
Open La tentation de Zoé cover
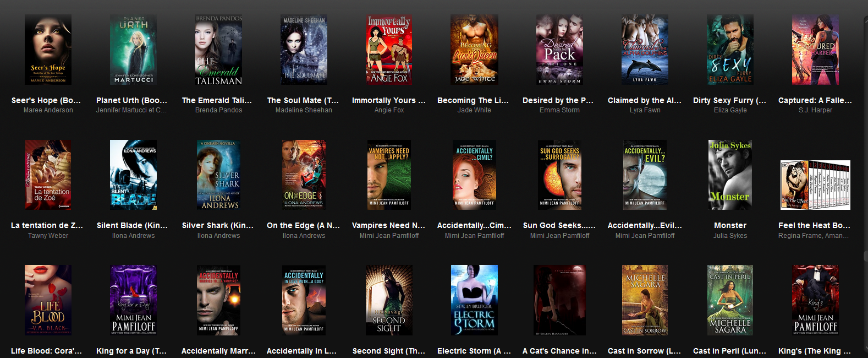pos(48,175)
